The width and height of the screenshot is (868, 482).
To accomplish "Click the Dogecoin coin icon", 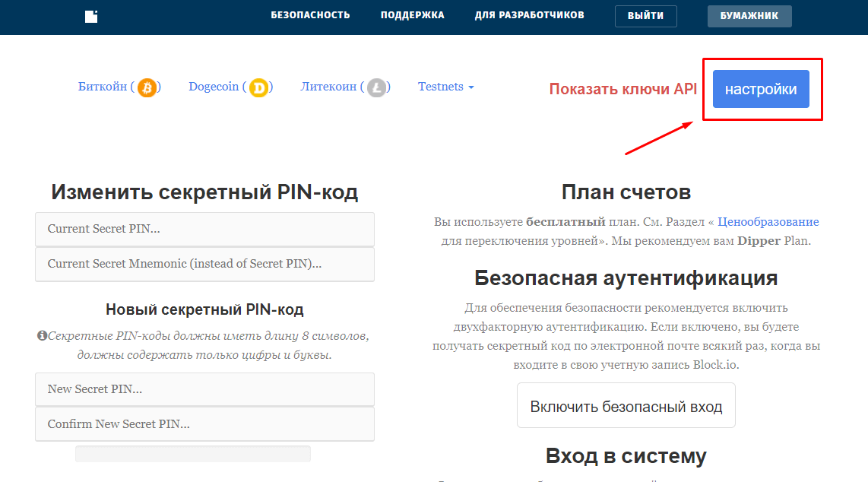I will tap(258, 87).
